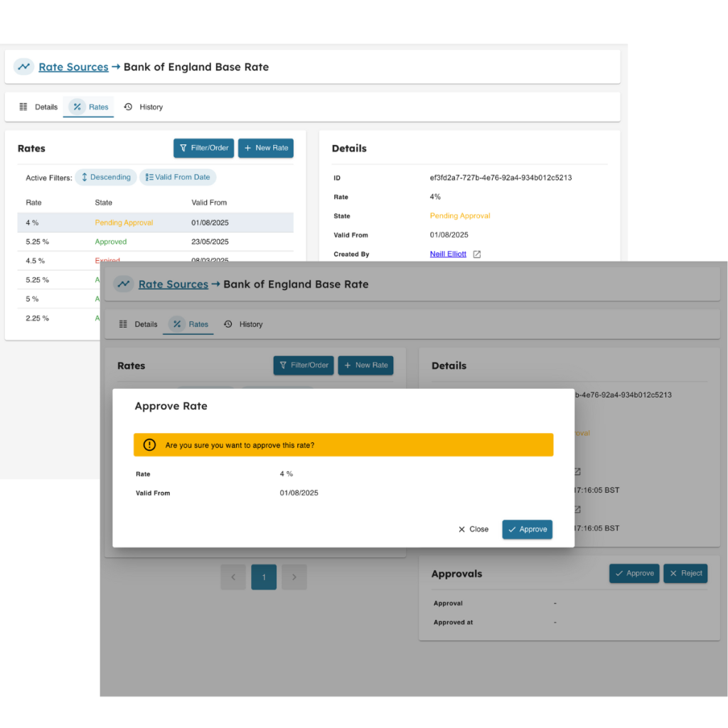Image resolution: width=728 pixels, height=728 pixels.
Task: Click the warning icon in the approval banner
Action: 149,445
